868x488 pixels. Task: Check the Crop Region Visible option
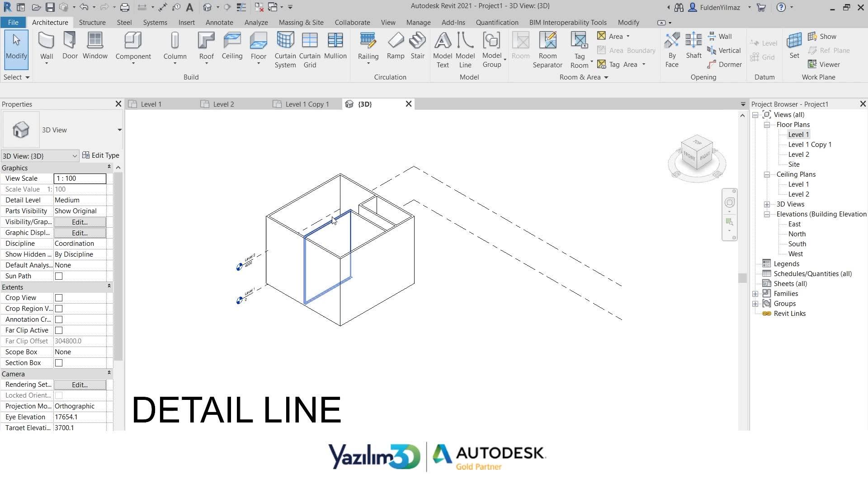coord(59,309)
